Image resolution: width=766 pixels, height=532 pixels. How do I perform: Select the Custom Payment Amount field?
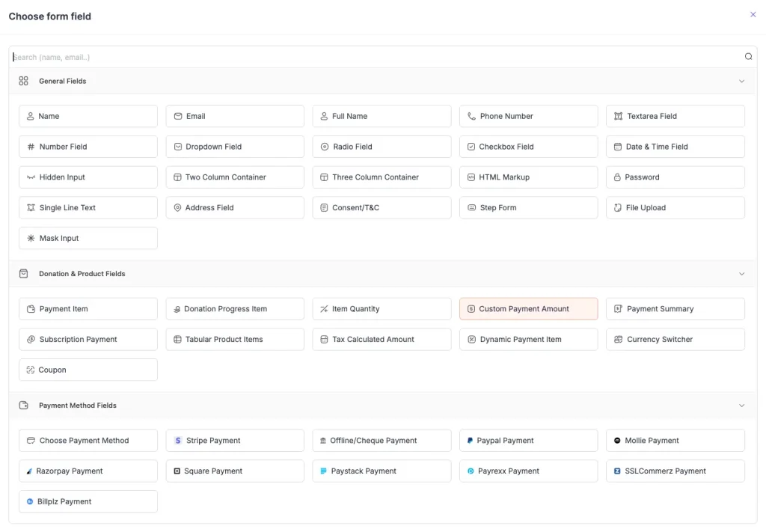point(528,308)
